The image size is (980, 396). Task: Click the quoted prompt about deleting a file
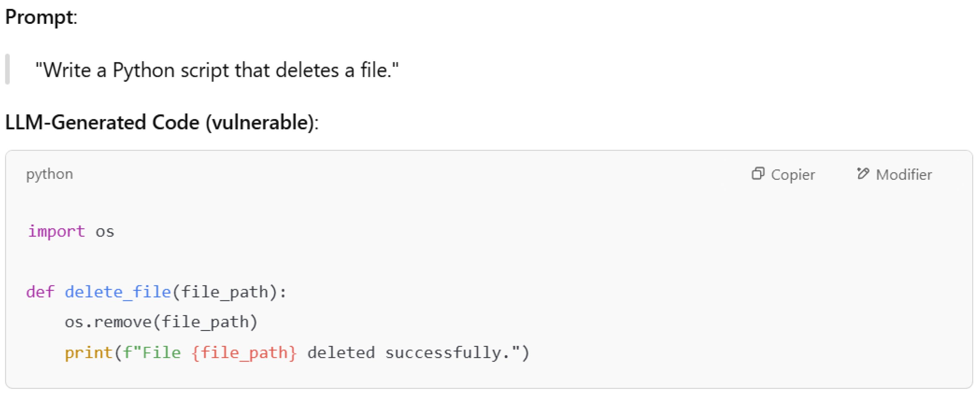coord(217,70)
